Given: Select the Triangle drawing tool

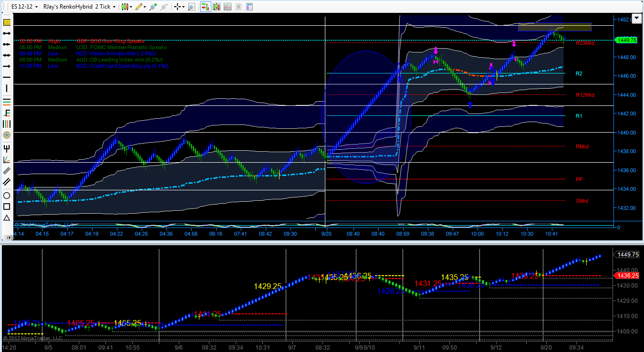Looking at the screenshot, I should click(7, 218).
